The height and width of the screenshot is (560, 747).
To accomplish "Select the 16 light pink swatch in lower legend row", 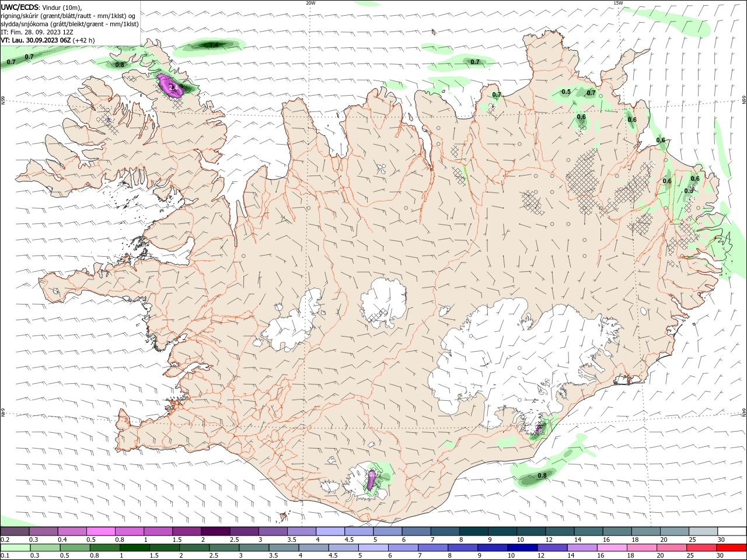I will tap(611, 548).
